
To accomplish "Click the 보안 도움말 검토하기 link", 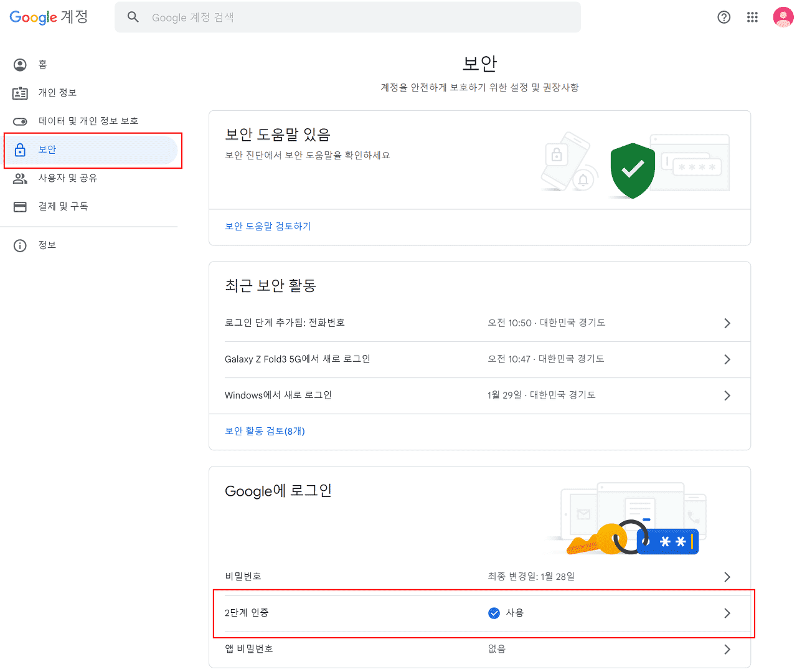I will 268,226.
